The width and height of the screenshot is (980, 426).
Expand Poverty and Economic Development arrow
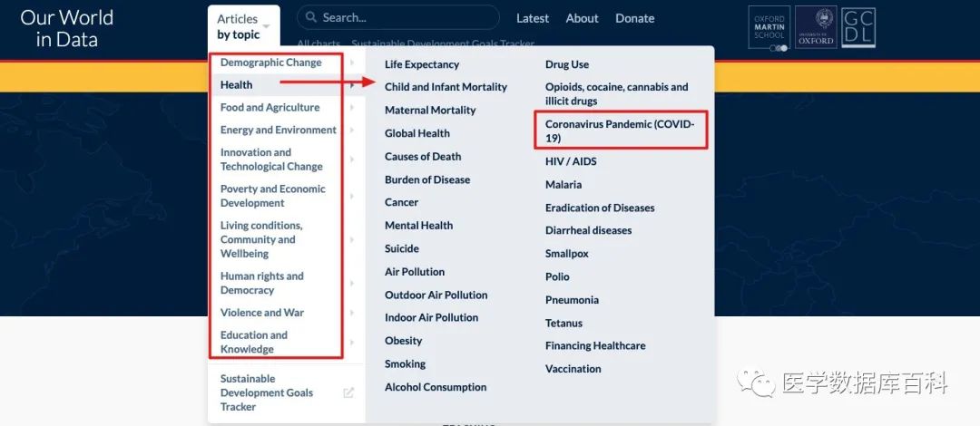352,196
